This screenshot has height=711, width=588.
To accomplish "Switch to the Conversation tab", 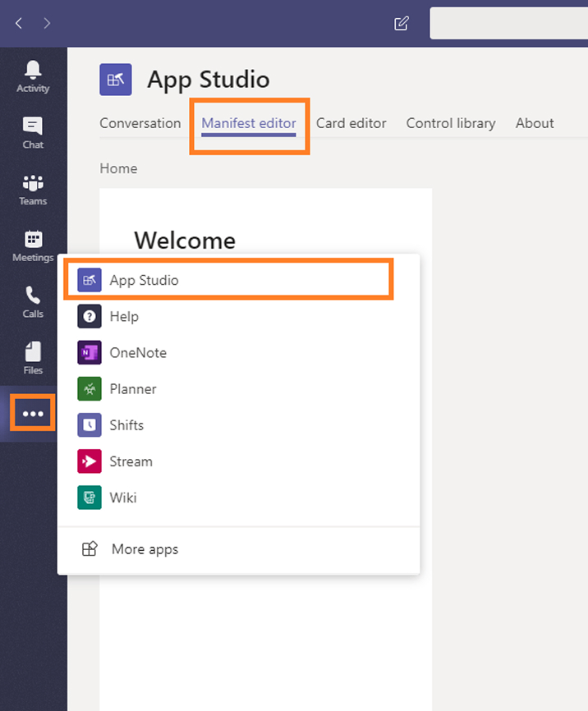I will tap(140, 123).
